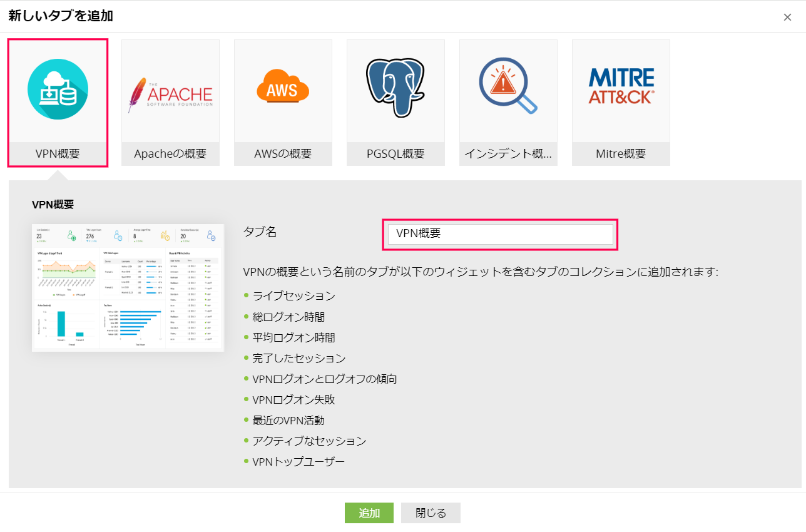The height and width of the screenshot is (532, 806).
Task: Click VPNログオンとログオフの傾向 item
Action: [x=324, y=379]
